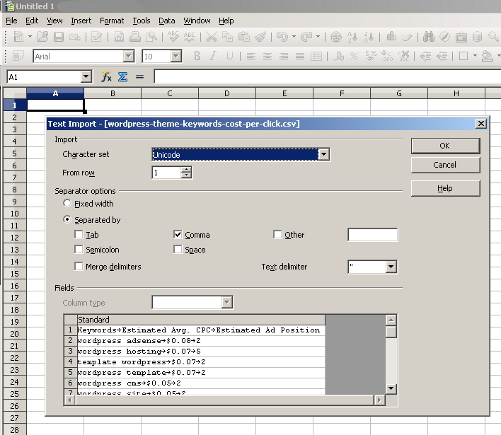Viewport: 501px width, 435px height.
Task: Open the Insert menu
Action: [x=81, y=21]
